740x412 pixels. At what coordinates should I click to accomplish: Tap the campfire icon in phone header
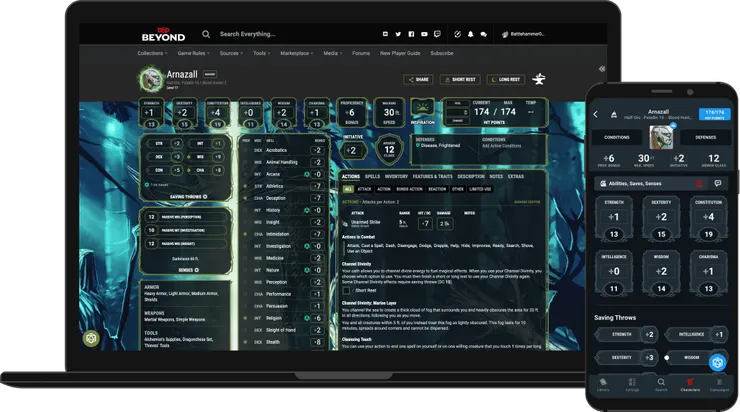click(x=614, y=115)
